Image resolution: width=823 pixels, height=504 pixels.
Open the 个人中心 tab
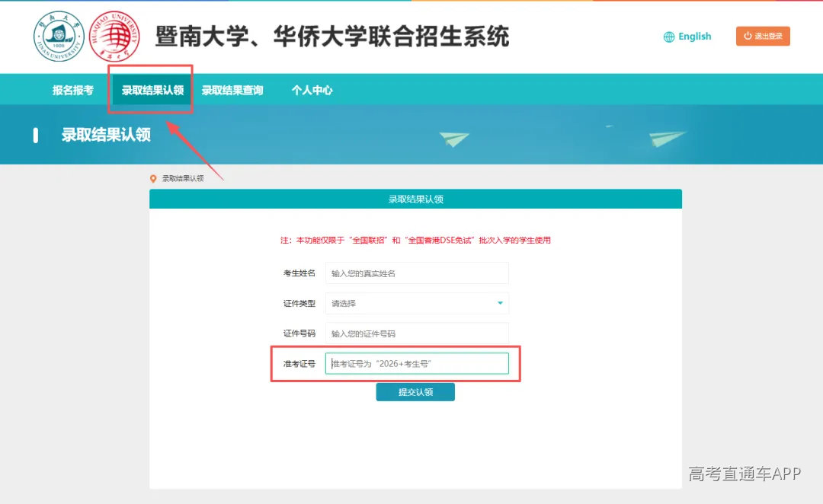[x=312, y=90]
